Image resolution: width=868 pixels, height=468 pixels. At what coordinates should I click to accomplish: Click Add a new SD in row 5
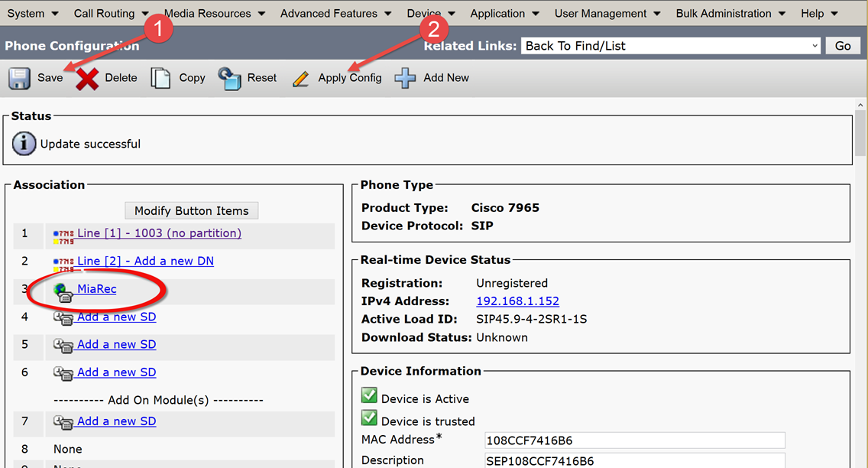[x=117, y=344]
